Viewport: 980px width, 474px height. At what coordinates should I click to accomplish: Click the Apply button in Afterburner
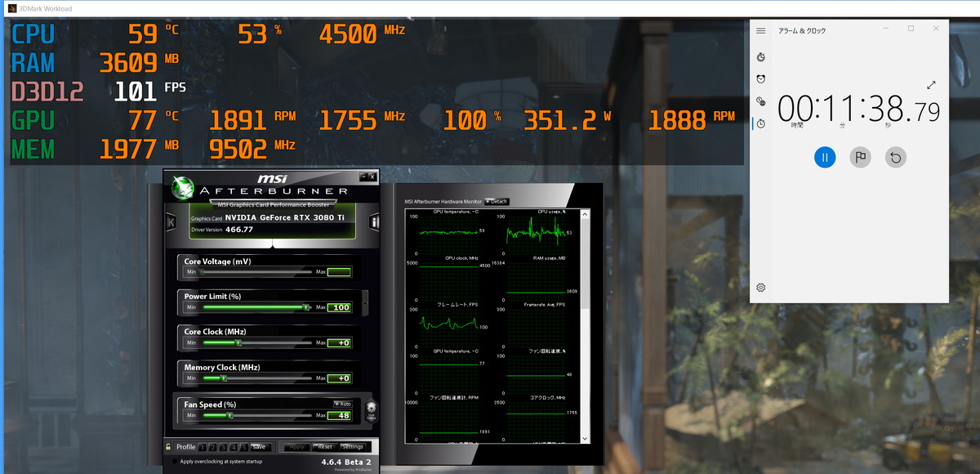(296, 447)
